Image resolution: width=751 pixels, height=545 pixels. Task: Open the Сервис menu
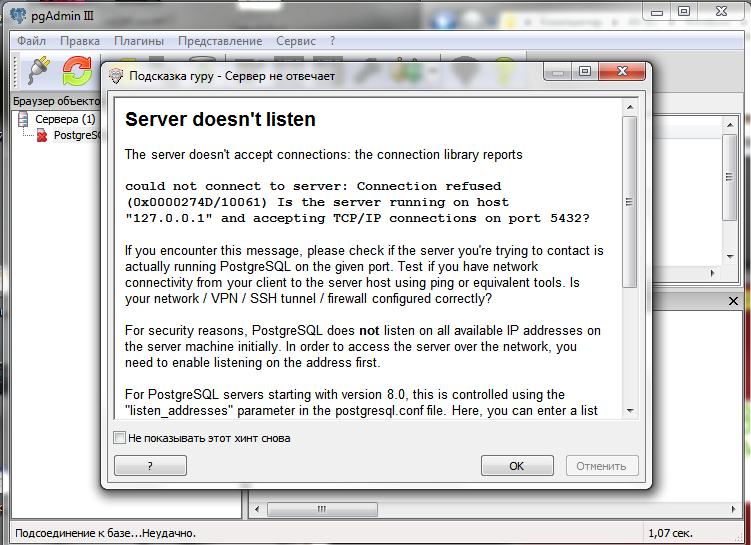(x=296, y=41)
